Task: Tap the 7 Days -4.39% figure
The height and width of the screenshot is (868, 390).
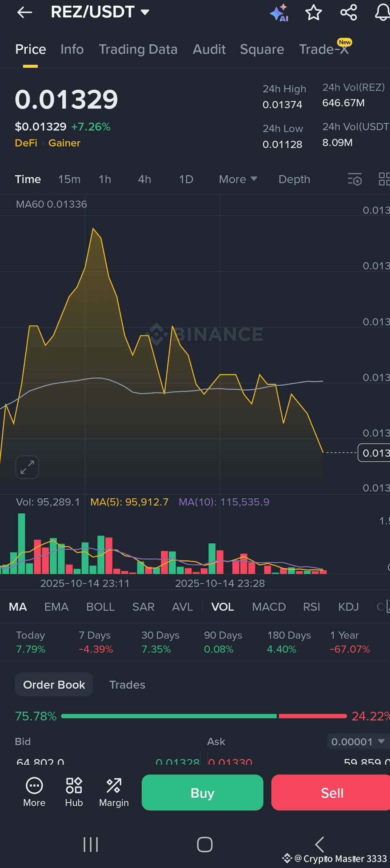Action: [96, 649]
